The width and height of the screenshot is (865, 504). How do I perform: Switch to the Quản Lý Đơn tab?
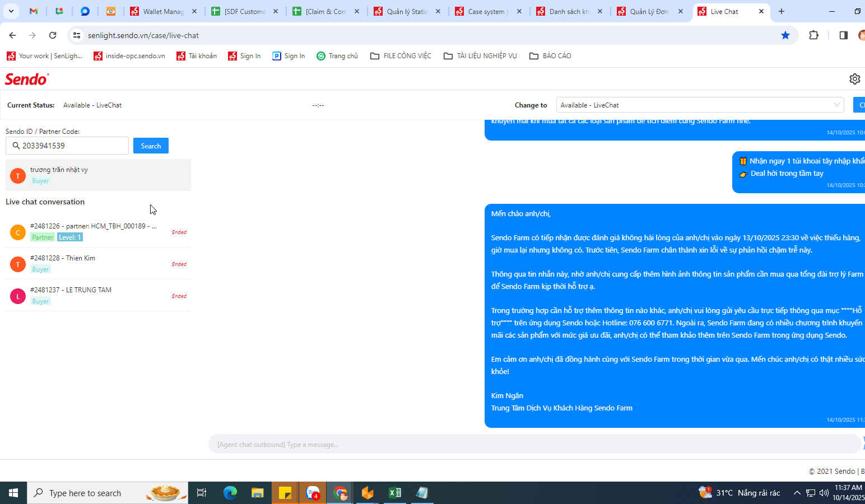(649, 11)
